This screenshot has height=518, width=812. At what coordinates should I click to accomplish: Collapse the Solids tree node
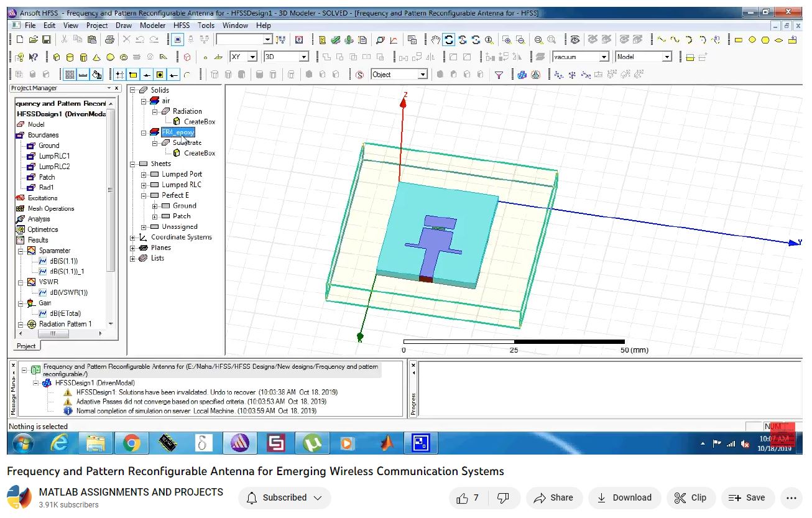[133, 90]
